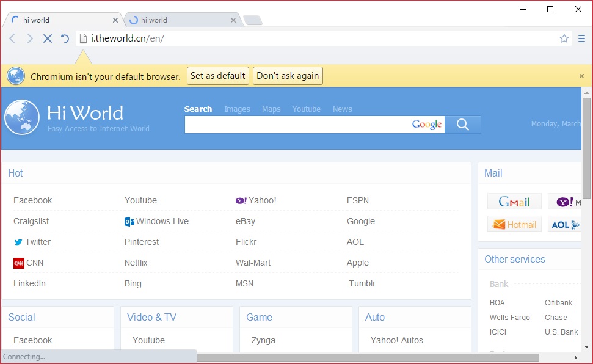Open MSN link
The width and height of the screenshot is (593, 364).
[x=245, y=284]
